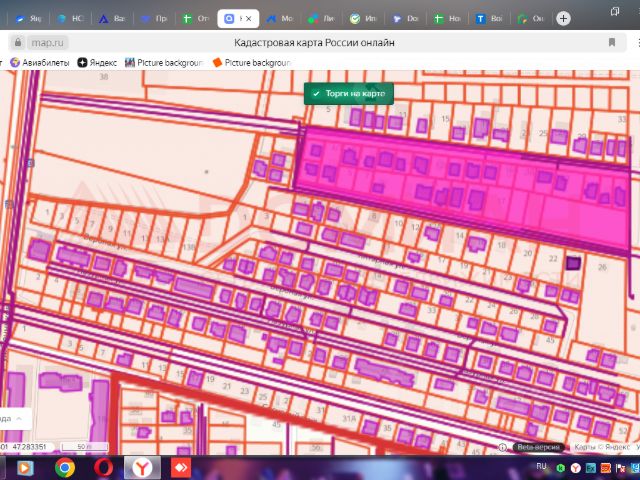
Task: Open the red AnyDesk icon in taskbar
Action: point(182,467)
